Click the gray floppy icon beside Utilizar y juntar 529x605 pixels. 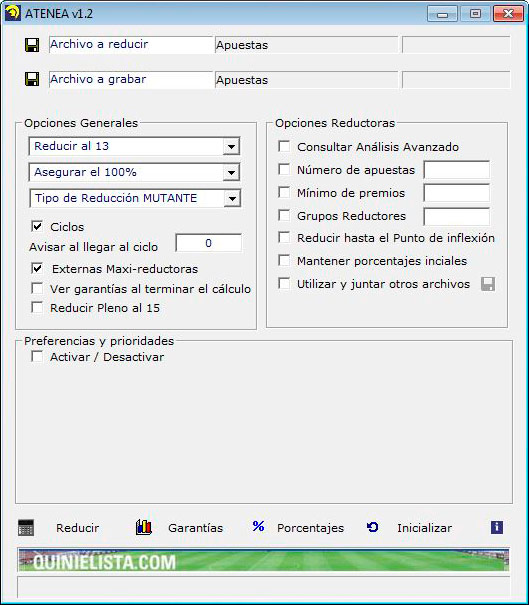(x=488, y=284)
